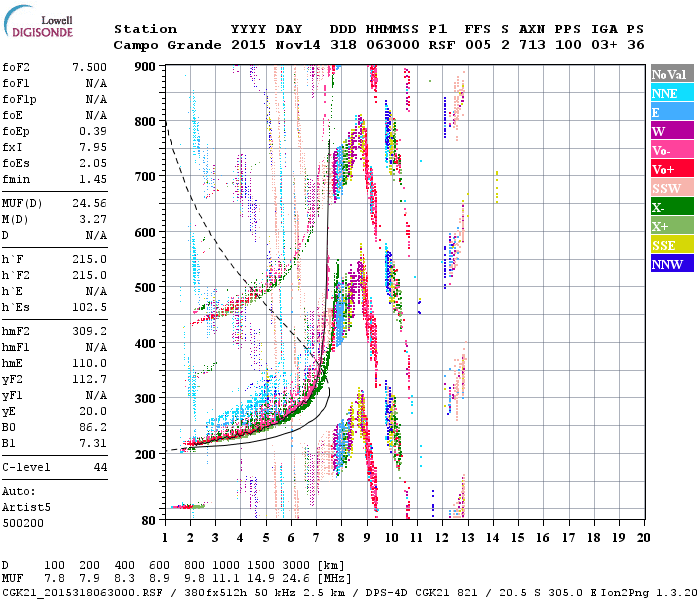Click the MUF(D) value 24.56
This screenshot has height=600, width=700.
(89, 204)
